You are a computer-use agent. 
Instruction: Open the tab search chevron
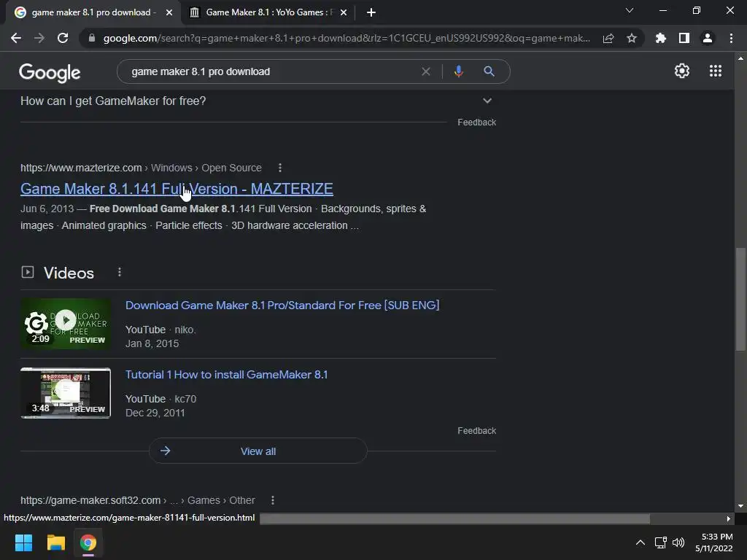click(x=630, y=10)
